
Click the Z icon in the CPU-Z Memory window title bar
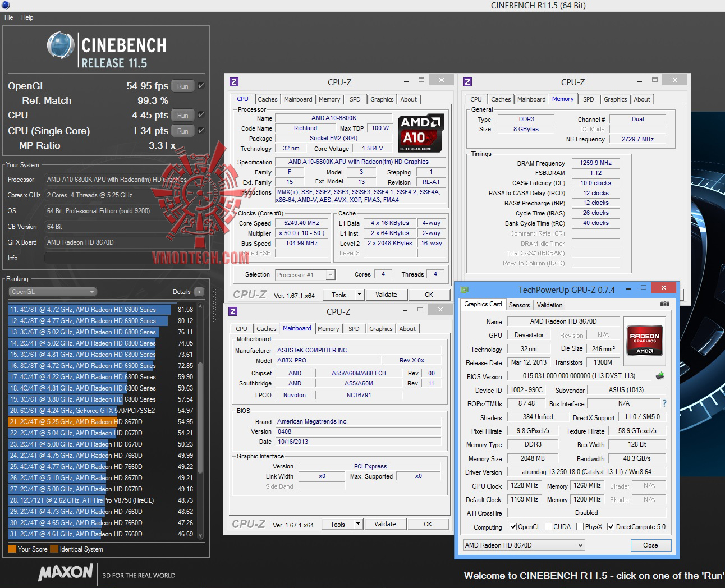coord(467,82)
